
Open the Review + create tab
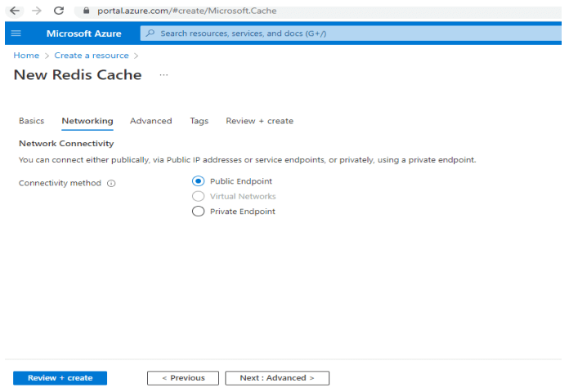259,121
